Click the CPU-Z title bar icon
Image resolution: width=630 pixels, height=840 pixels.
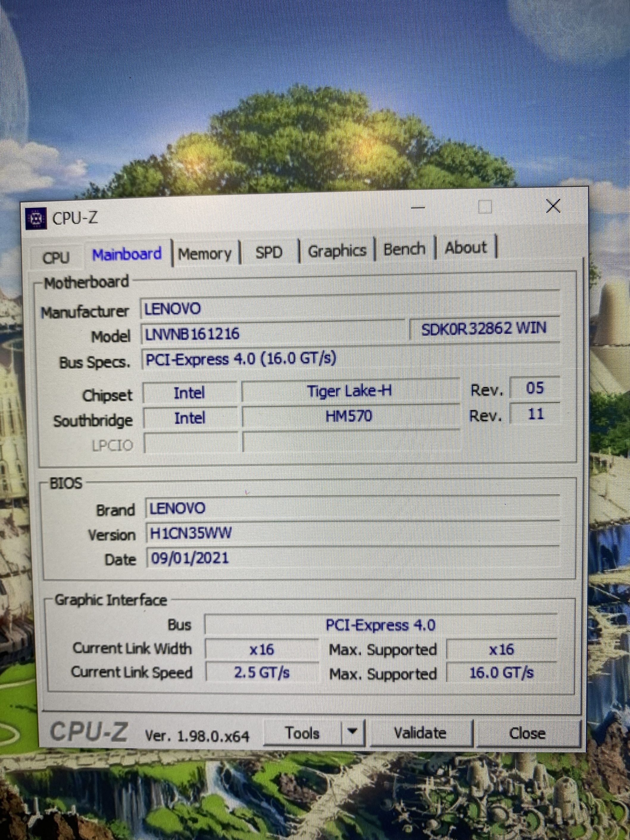[x=36, y=218]
